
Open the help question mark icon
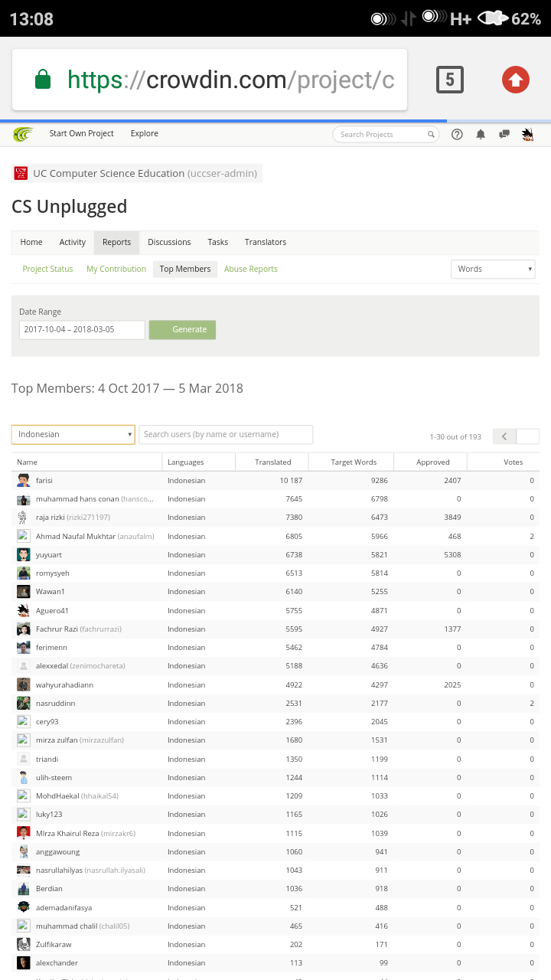click(457, 134)
